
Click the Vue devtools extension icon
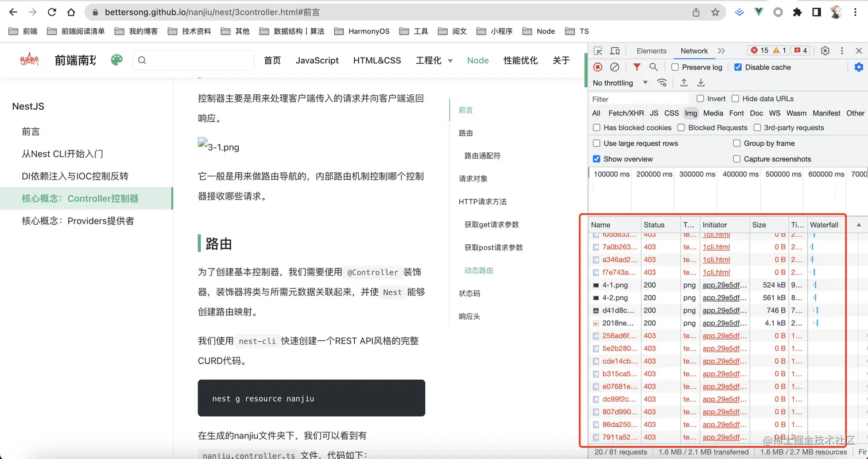pos(758,11)
